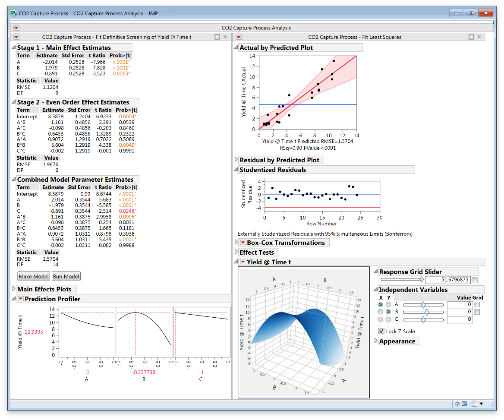Enable Grid checkbox for variable A
504x420 pixels.
click(x=477, y=305)
